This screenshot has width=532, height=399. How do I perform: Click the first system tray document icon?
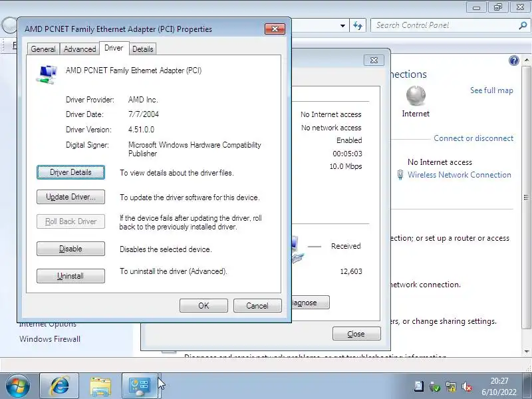point(418,386)
